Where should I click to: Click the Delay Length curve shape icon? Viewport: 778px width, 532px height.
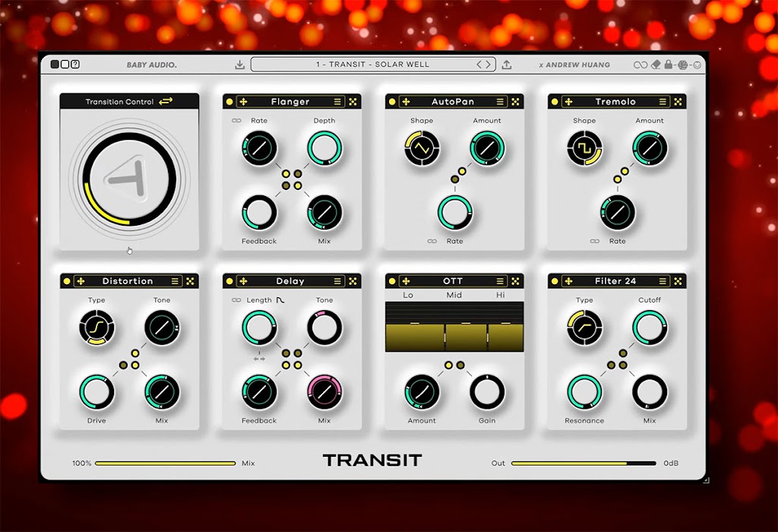280,300
